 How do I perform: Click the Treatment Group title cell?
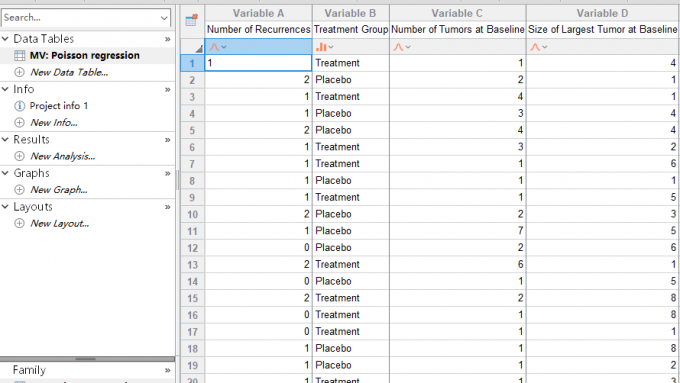click(350, 29)
